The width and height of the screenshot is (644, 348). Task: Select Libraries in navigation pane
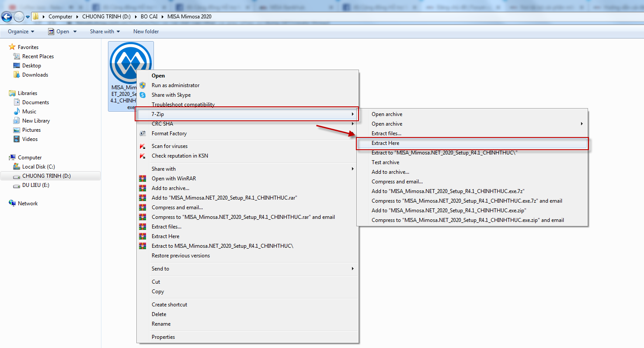(28, 93)
